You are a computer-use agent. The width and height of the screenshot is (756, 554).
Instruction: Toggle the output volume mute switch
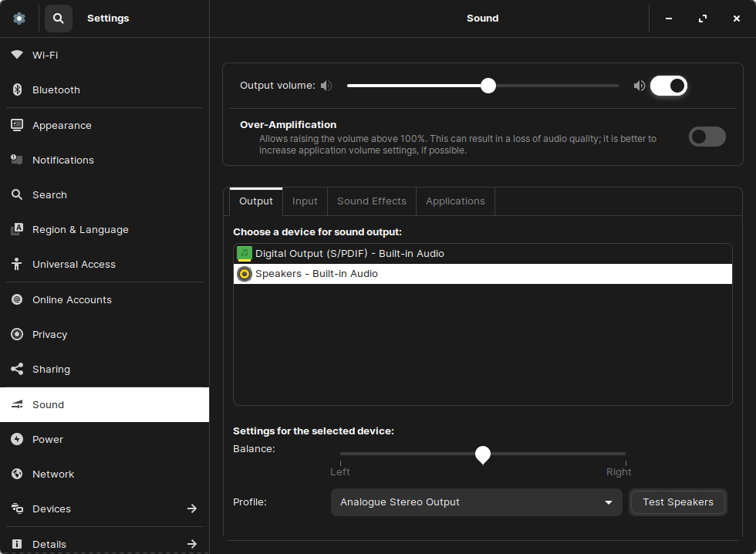click(668, 86)
